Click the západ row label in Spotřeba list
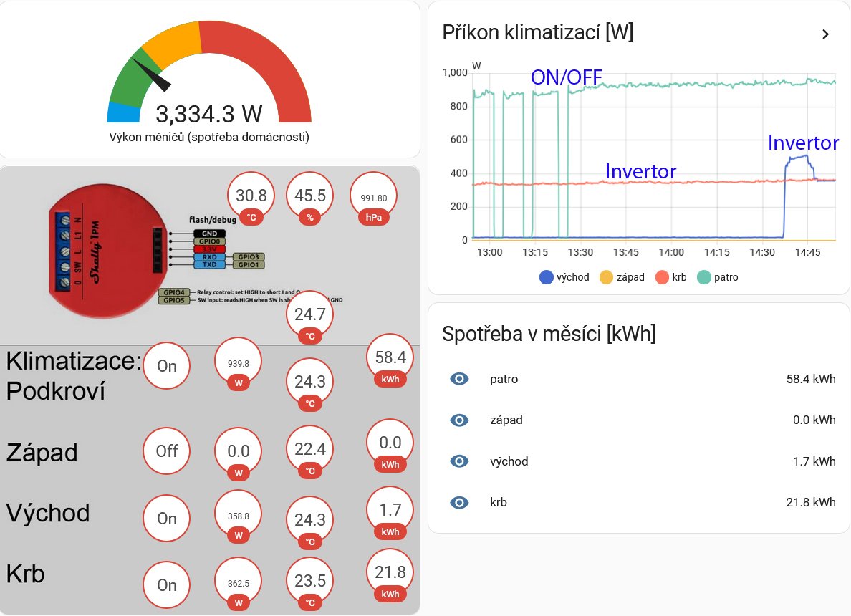Screen dimensions: 851x616 click(x=506, y=420)
